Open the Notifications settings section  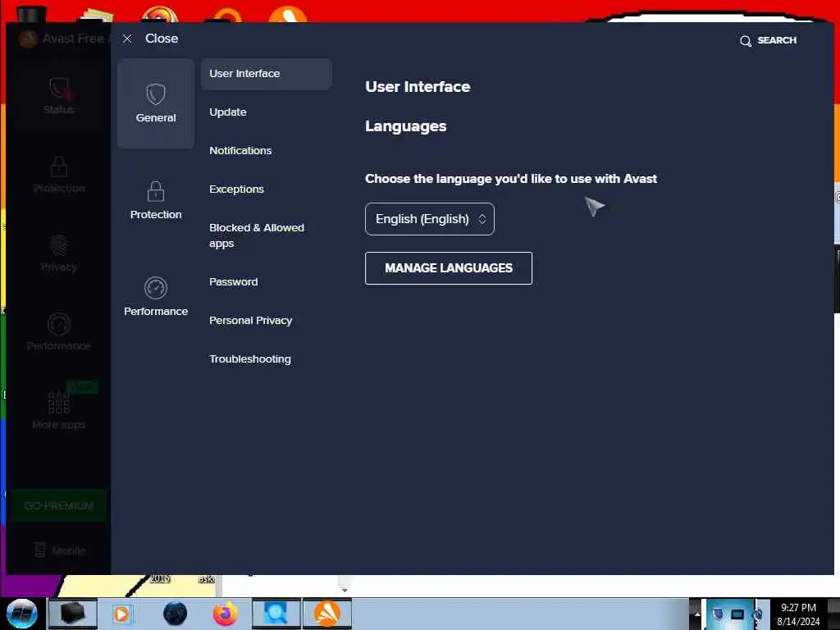click(x=240, y=151)
